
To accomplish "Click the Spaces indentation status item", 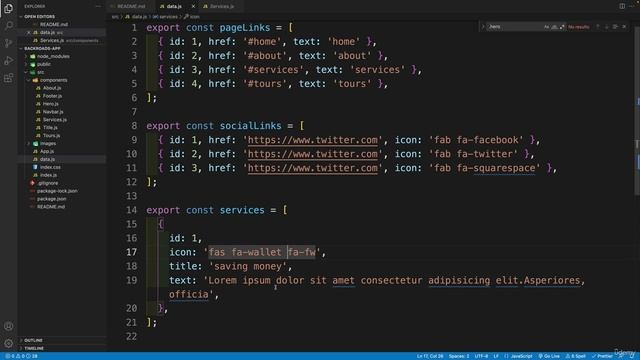I will (x=459, y=356).
